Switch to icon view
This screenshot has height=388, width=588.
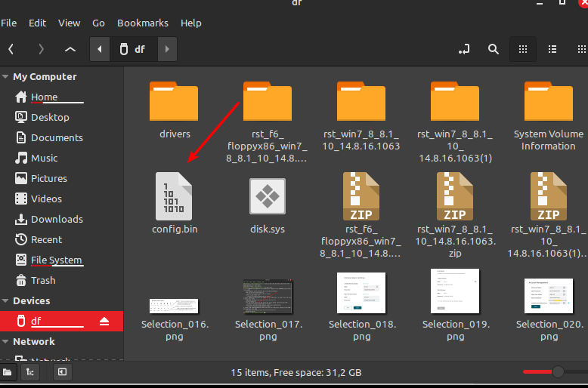523,49
